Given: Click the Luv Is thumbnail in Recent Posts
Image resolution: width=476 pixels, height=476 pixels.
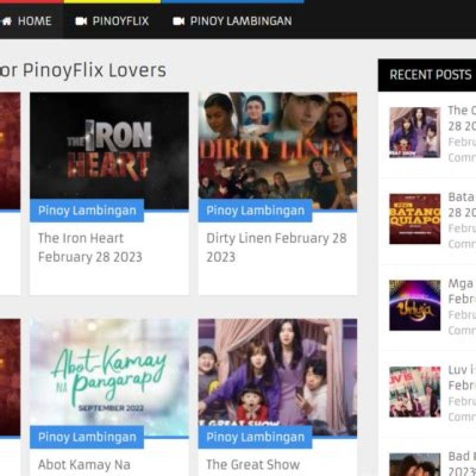Looking at the screenshot, I should click(x=415, y=391).
